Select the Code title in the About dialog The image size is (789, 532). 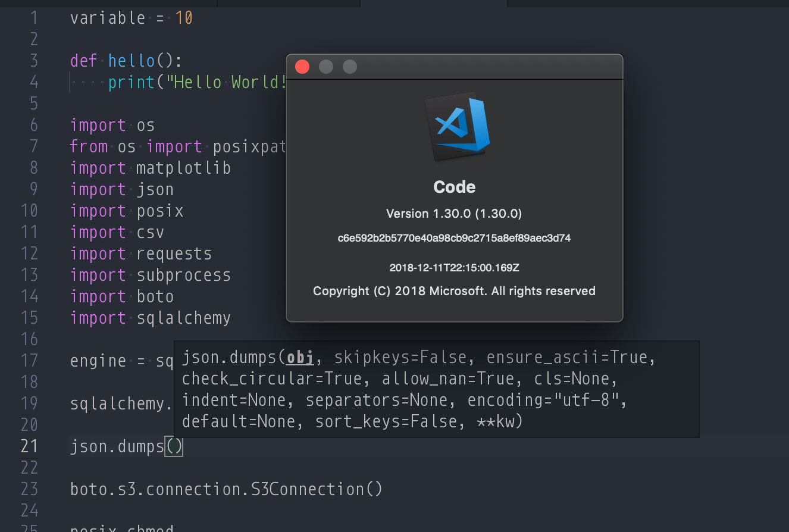pyautogui.click(x=454, y=186)
